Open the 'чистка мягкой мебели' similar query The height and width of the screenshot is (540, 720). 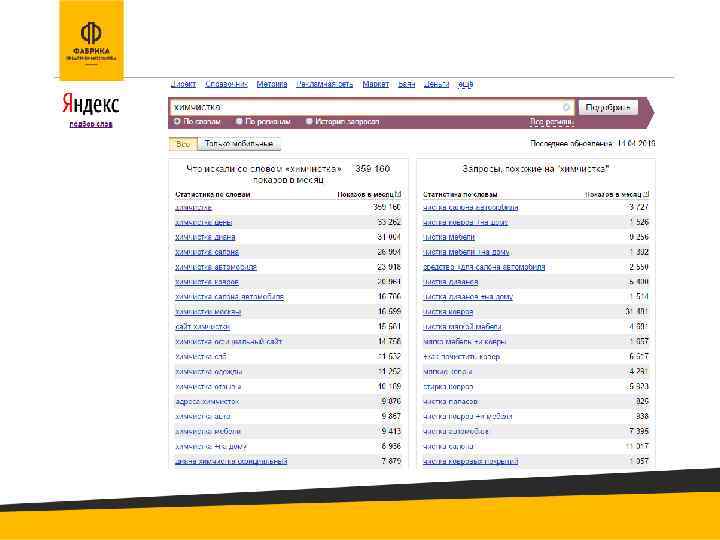point(462,326)
